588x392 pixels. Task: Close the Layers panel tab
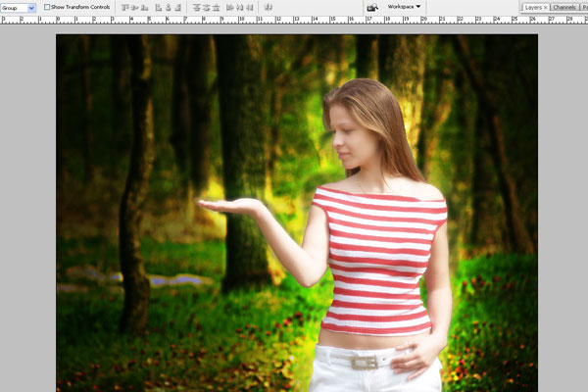545,7
